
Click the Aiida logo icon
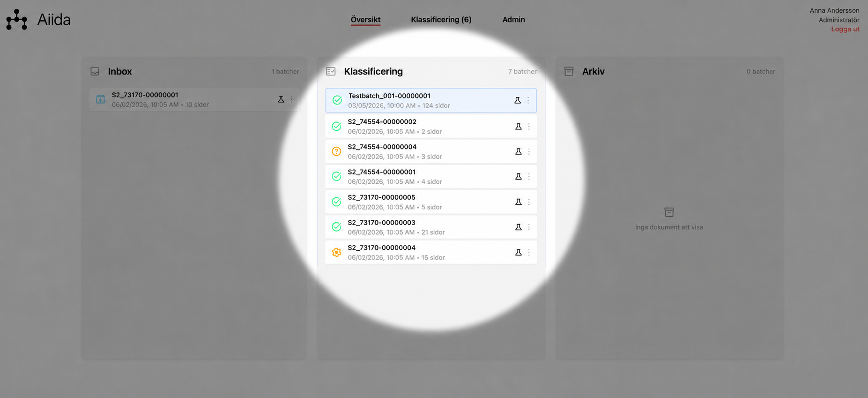point(17,20)
